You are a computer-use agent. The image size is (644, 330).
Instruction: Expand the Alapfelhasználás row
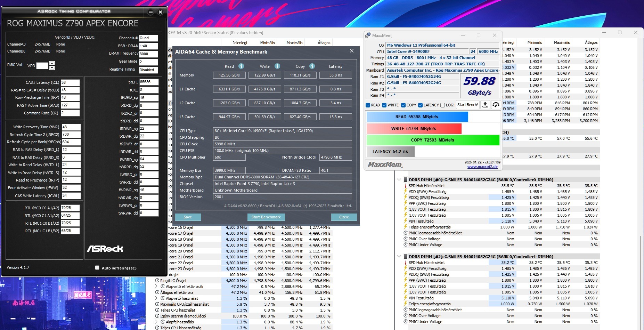click(157, 322)
